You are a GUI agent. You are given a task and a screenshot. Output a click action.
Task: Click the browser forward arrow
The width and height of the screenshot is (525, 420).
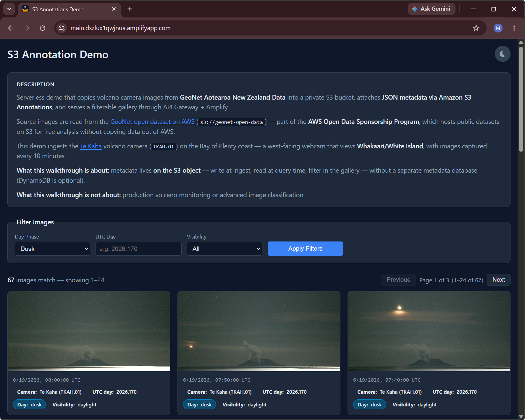tap(27, 28)
